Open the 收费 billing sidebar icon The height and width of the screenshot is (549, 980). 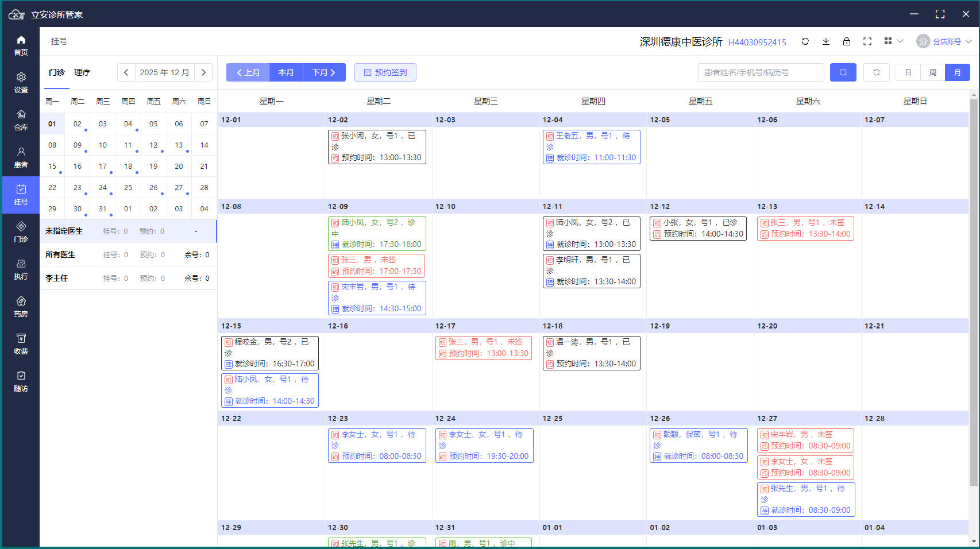pos(21,344)
